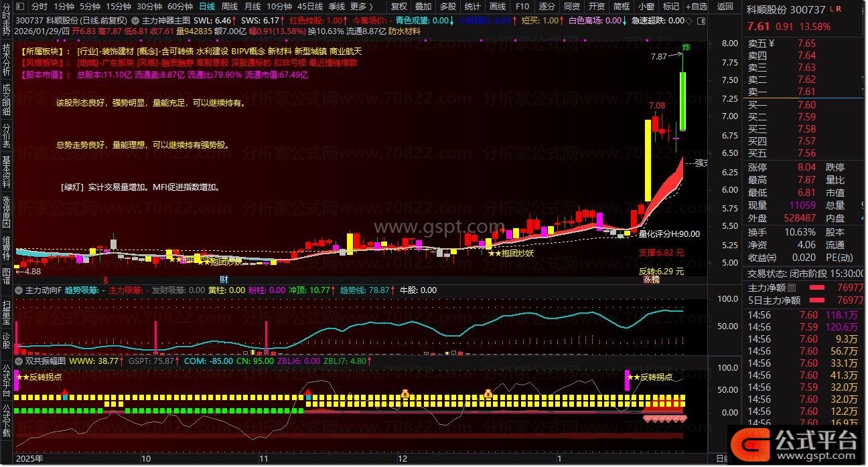Image resolution: width=868 pixels, height=467 pixels.
Task: Click the 涨榜 label below the candles
Action: 651,280
